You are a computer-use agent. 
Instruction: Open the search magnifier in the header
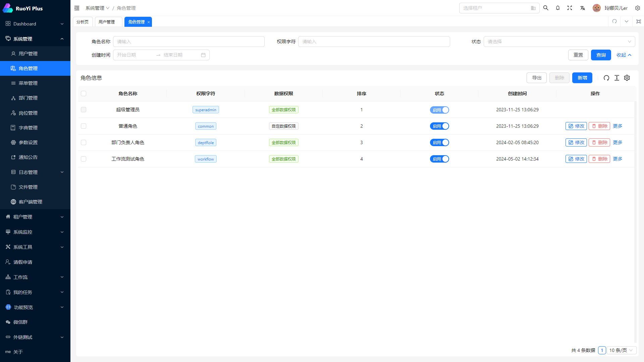coord(546,8)
